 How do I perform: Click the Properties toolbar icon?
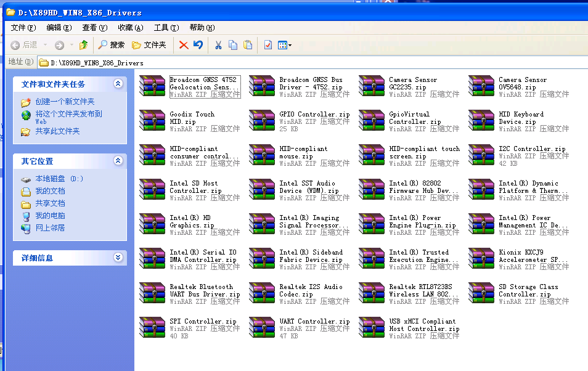click(x=267, y=45)
